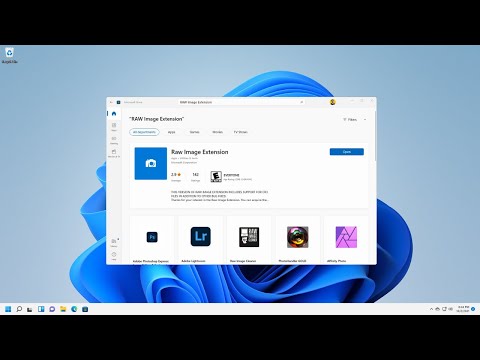
Task: Click the search magnifier in Store search box
Action: pyautogui.click(x=302, y=102)
